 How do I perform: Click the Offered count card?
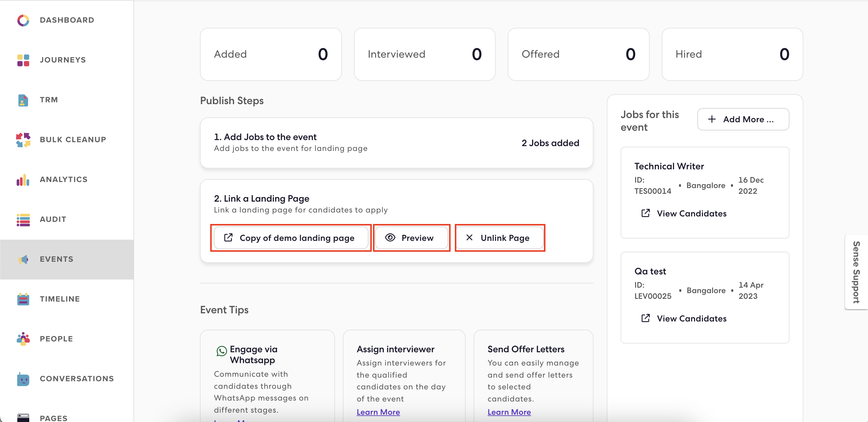click(578, 54)
